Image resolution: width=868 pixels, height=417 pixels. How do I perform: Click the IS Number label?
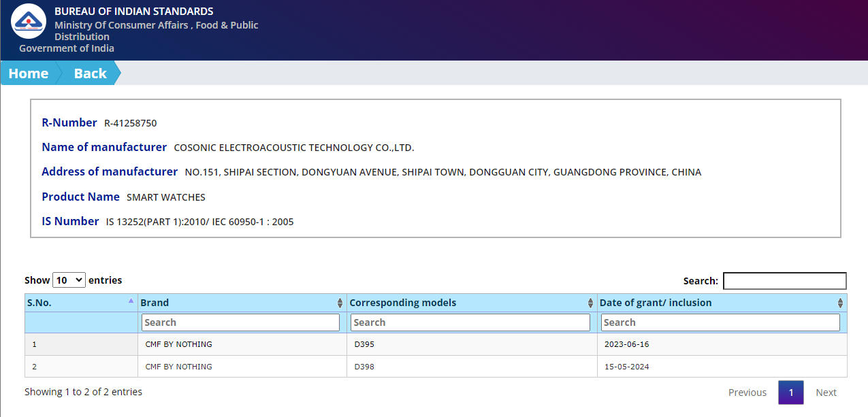[71, 222]
